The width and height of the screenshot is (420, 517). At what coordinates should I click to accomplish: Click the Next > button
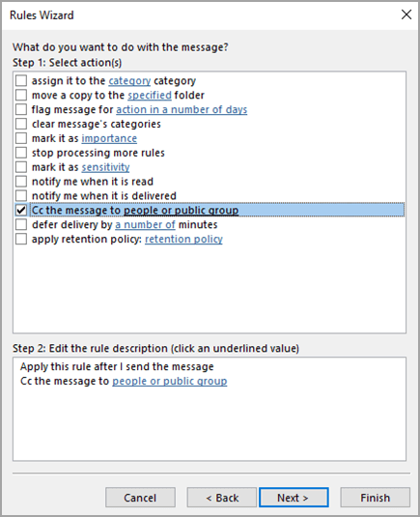tap(294, 498)
